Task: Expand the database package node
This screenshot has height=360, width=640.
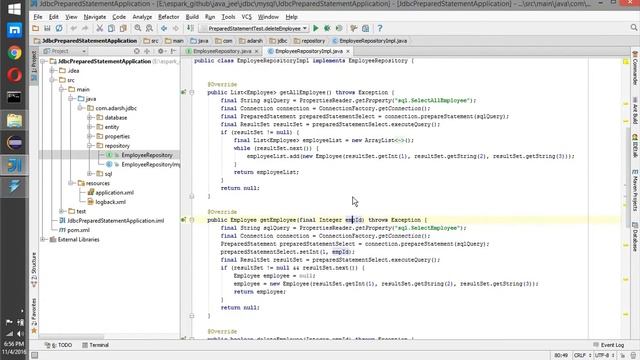Action: coord(89,118)
